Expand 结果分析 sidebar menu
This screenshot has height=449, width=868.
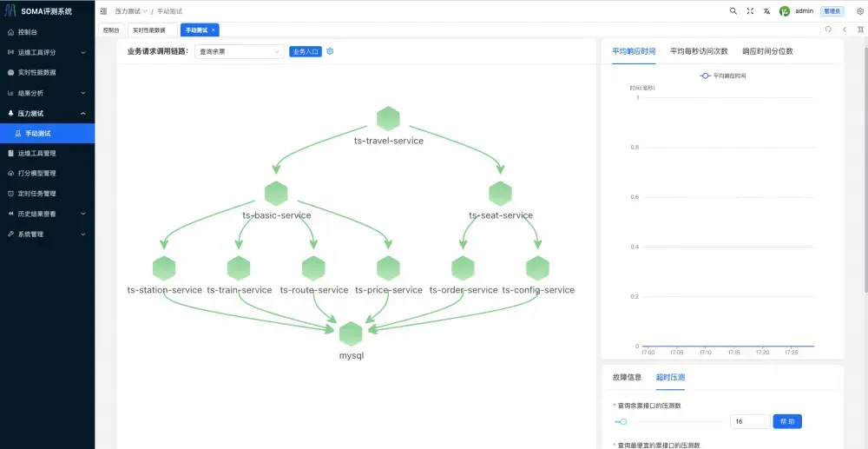click(x=48, y=93)
